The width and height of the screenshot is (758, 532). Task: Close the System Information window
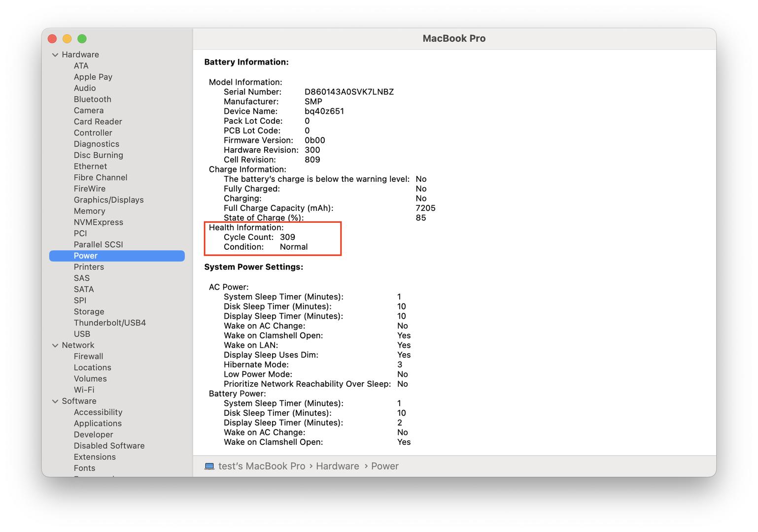pyautogui.click(x=52, y=38)
